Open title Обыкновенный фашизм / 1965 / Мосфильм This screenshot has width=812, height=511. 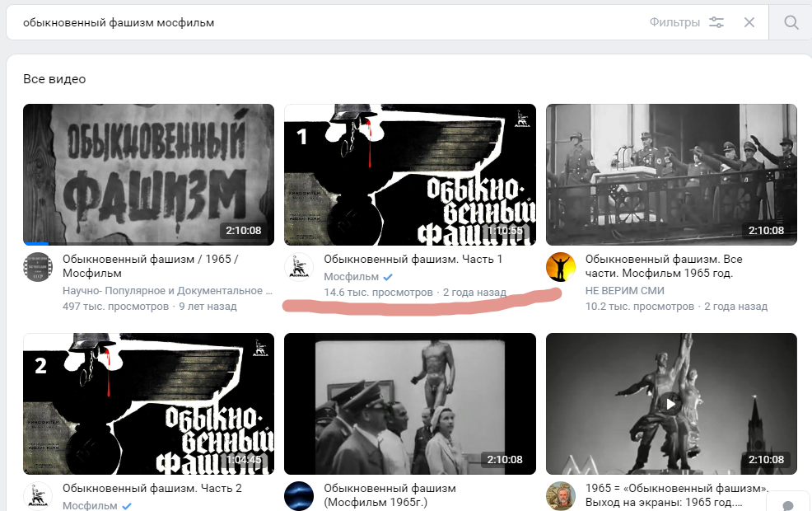150,266
